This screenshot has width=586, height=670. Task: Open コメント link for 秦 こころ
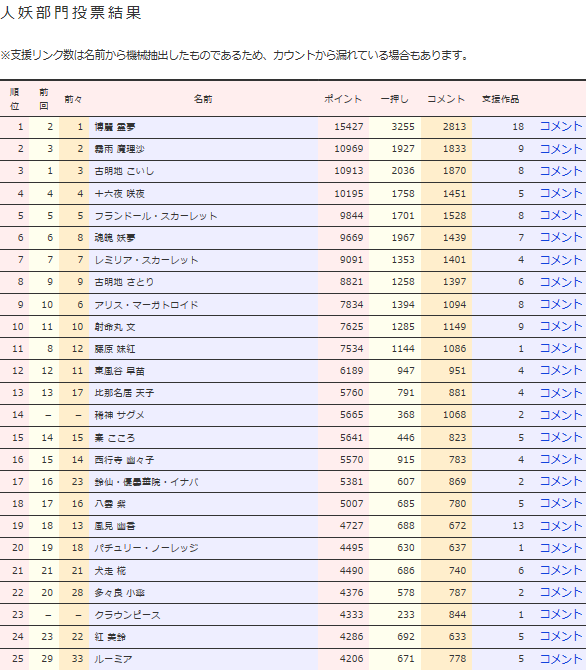pos(561,437)
